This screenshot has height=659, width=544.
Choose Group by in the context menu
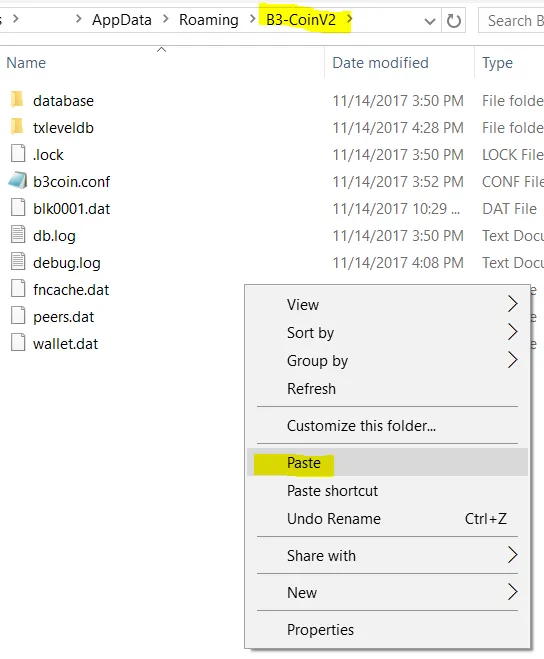pyautogui.click(x=387, y=361)
